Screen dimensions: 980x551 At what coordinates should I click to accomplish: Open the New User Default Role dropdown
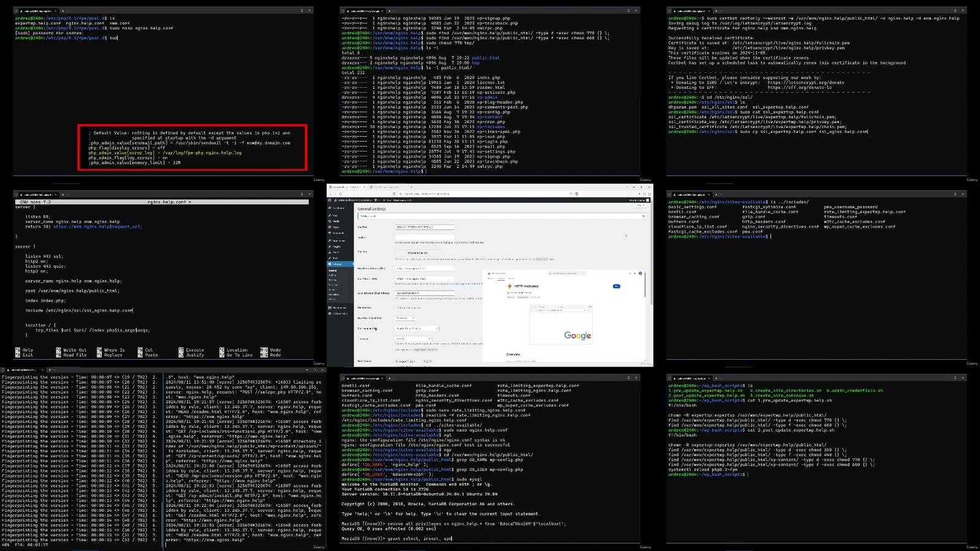405,318
